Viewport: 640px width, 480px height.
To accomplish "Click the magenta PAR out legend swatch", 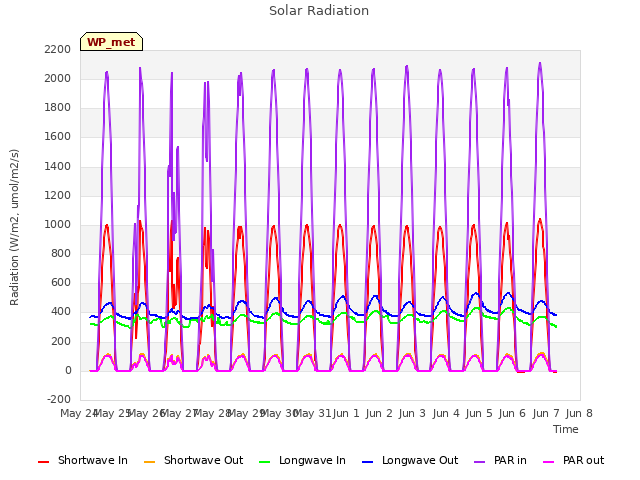I will pos(549,462).
